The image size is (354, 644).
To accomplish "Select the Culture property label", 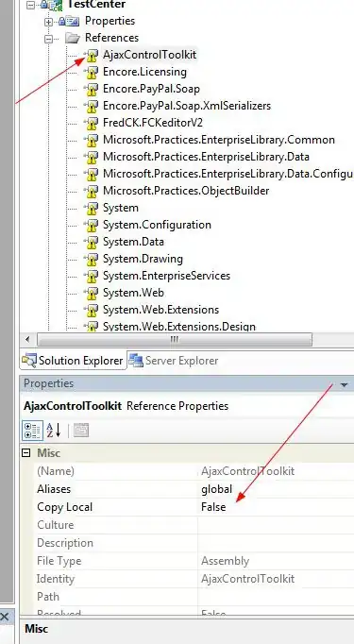I will pyautogui.click(x=56, y=525).
